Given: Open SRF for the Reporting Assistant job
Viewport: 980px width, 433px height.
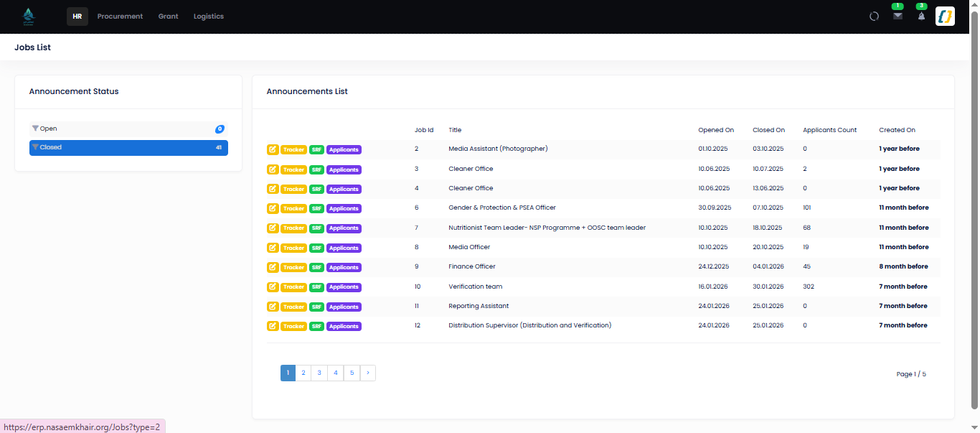Looking at the screenshot, I should tap(316, 307).
